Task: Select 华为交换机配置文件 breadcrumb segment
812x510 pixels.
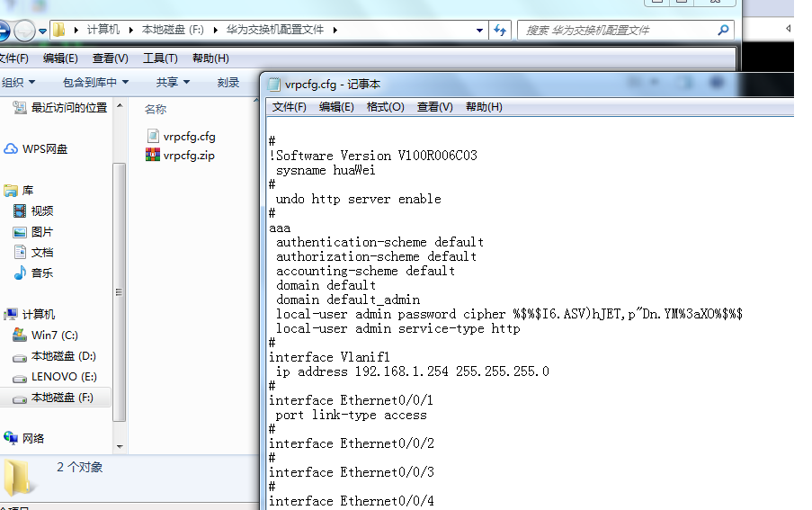Action: click(274, 30)
